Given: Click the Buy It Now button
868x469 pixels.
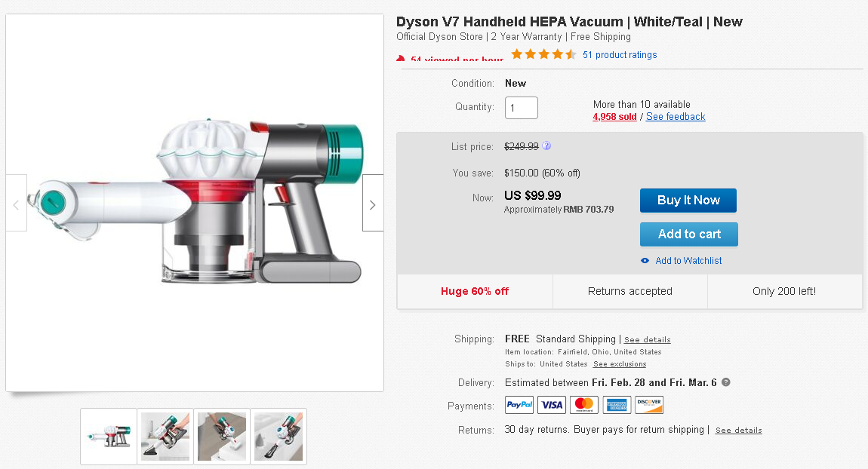Looking at the screenshot, I should pyautogui.click(x=688, y=201).
